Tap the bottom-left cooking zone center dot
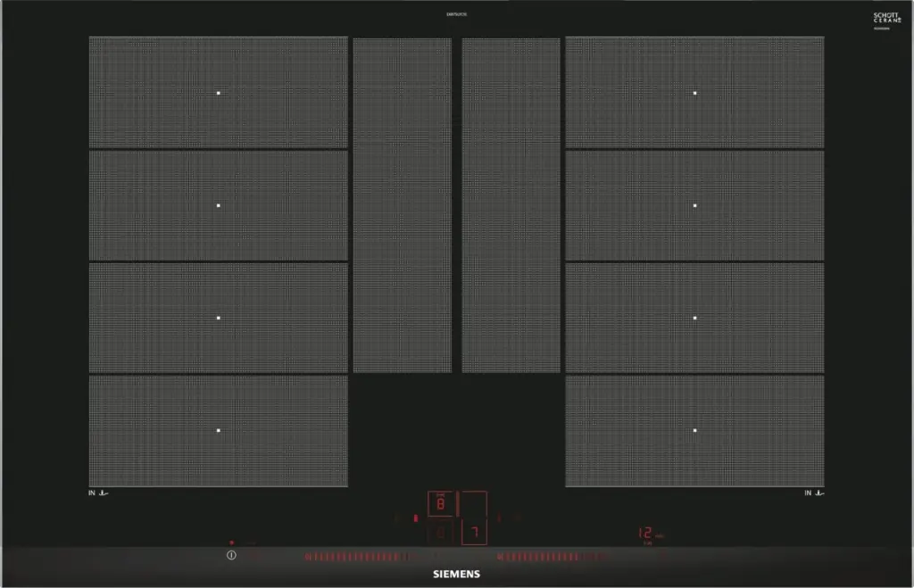Image resolution: width=914 pixels, height=588 pixels. click(x=219, y=431)
